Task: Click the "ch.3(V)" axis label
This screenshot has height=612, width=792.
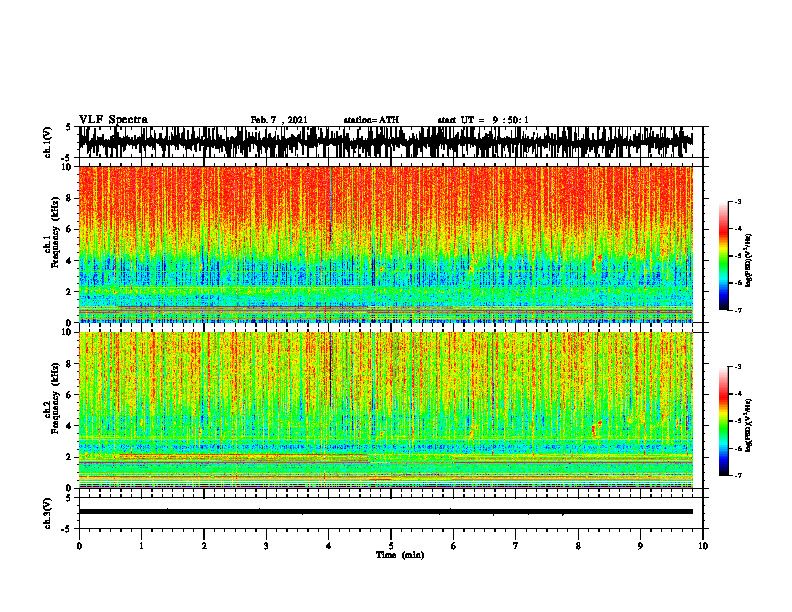Action: (48, 513)
